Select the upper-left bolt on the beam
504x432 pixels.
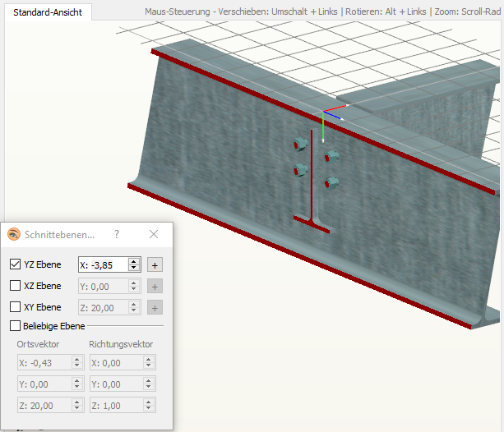click(x=299, y=145)
